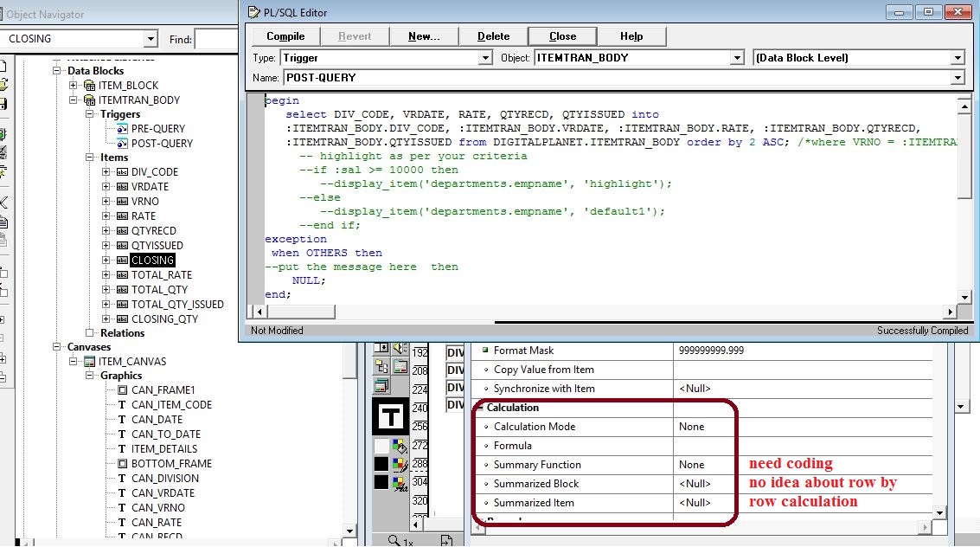Collapse the Canvases node
The height and width of the screenshot is (547, 980).
point(57,346)
